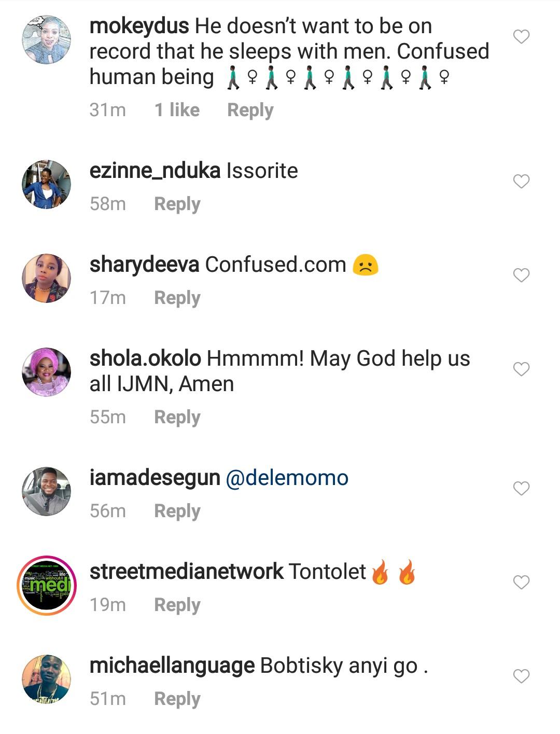This screenshot has height=734, width=560.
Task: Like mokeydus's comment with the heart
Action: click(521, 37)
